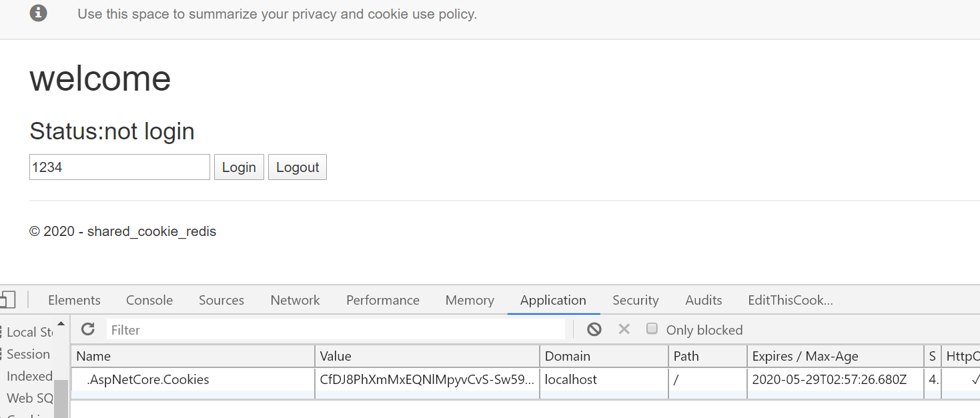Open the Elements tab
The height and width of the screenshot is (418, 980).
(74, 300)
